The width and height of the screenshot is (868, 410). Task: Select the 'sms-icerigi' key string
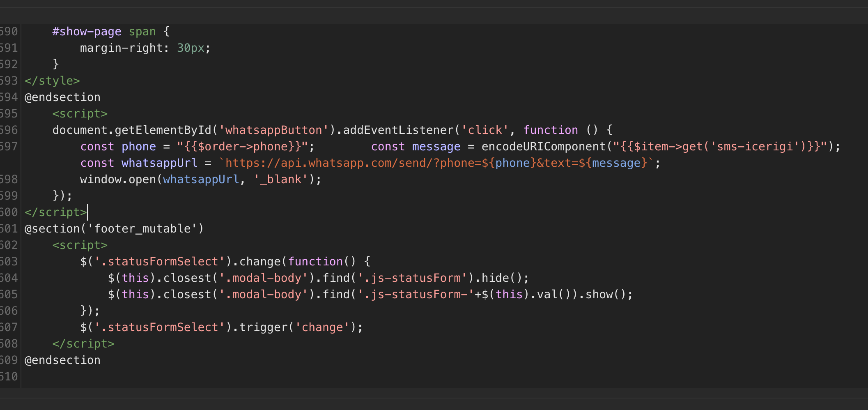coord(755,147)
